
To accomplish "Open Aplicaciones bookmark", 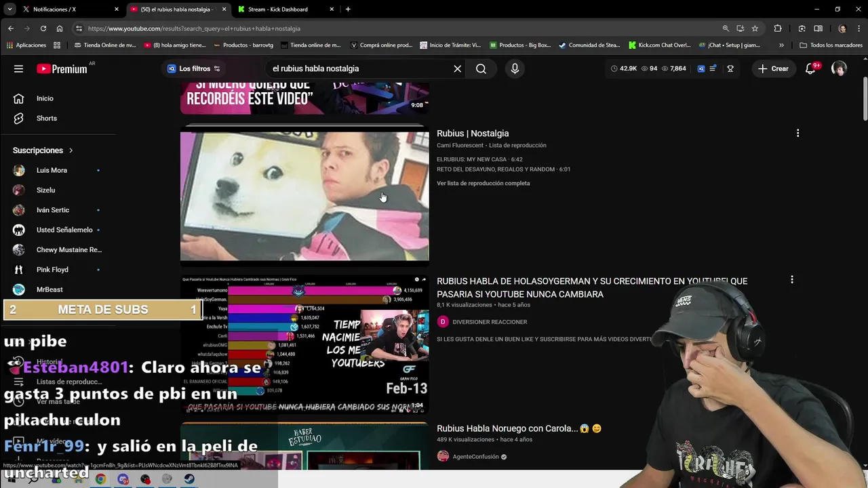I will coord(26,45).
